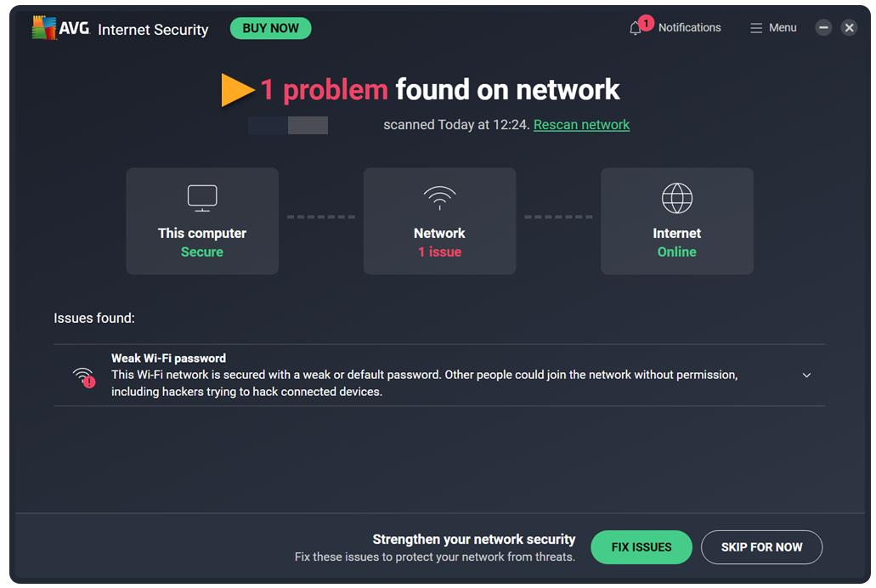Image resolution: width=876 pixels, height=588 pixels.
Task: Click the Rescan network link
Action: [x=581, y=125]
